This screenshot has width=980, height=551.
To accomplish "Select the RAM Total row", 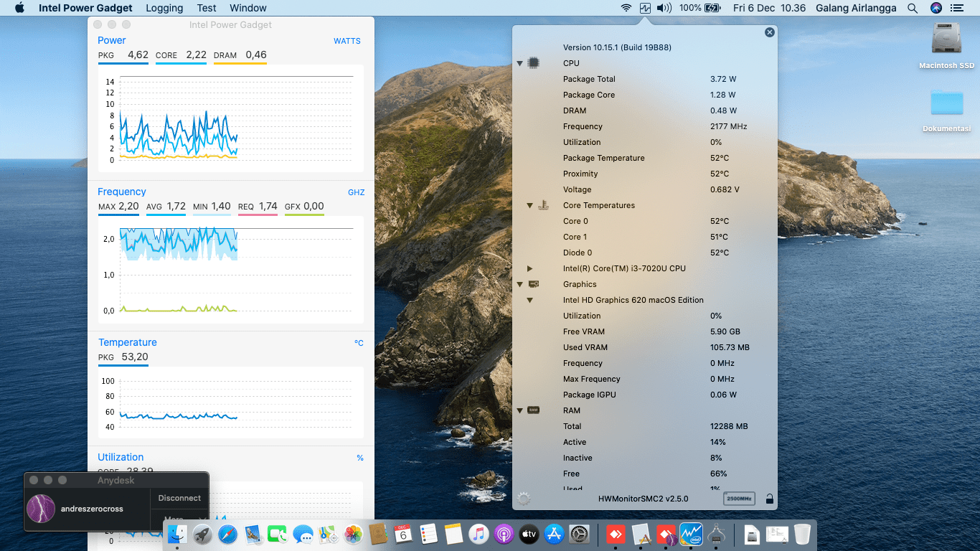I will [x=644, y=426].
